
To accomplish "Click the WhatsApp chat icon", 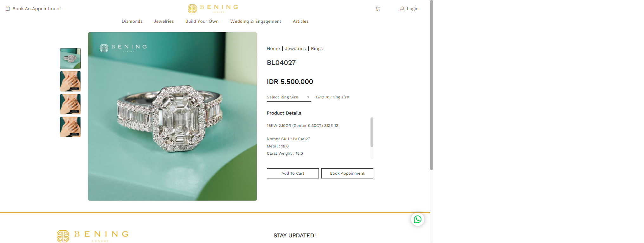I will click(x=418, y=219).
